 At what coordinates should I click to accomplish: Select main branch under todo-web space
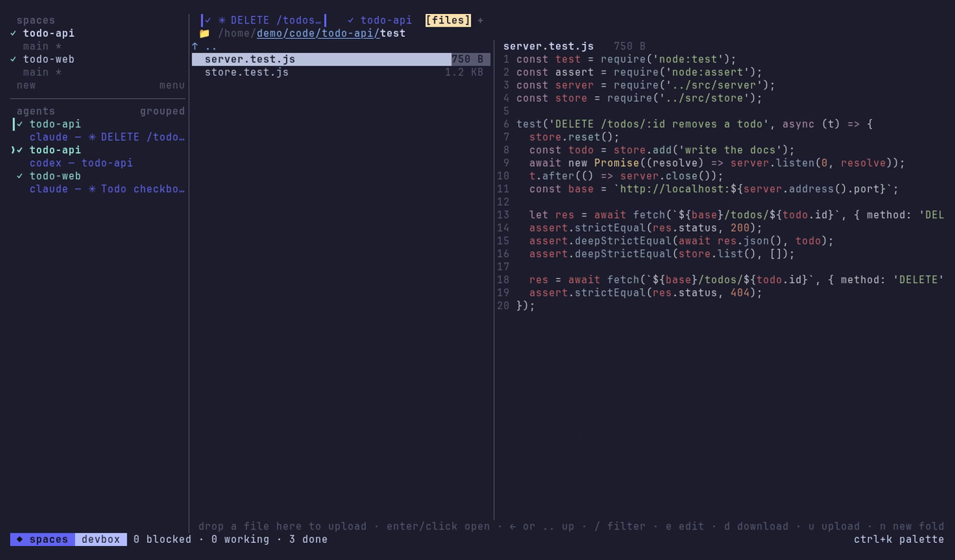point(42,73)
